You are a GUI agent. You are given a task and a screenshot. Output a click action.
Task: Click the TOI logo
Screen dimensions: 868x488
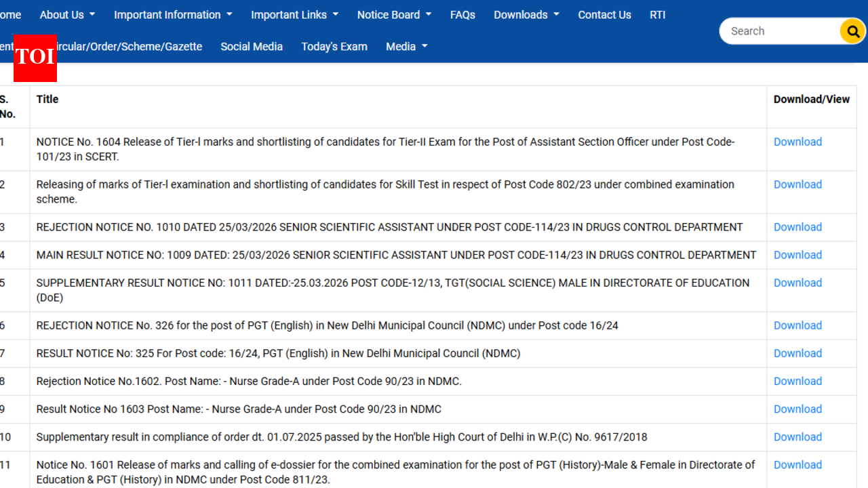[x=35, y=59]
